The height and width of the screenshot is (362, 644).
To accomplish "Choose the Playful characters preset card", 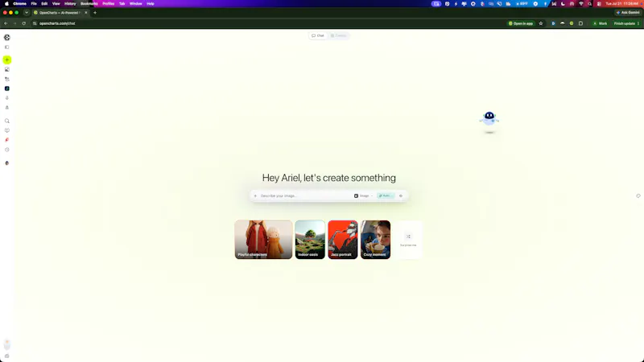I will coord(263,240).
